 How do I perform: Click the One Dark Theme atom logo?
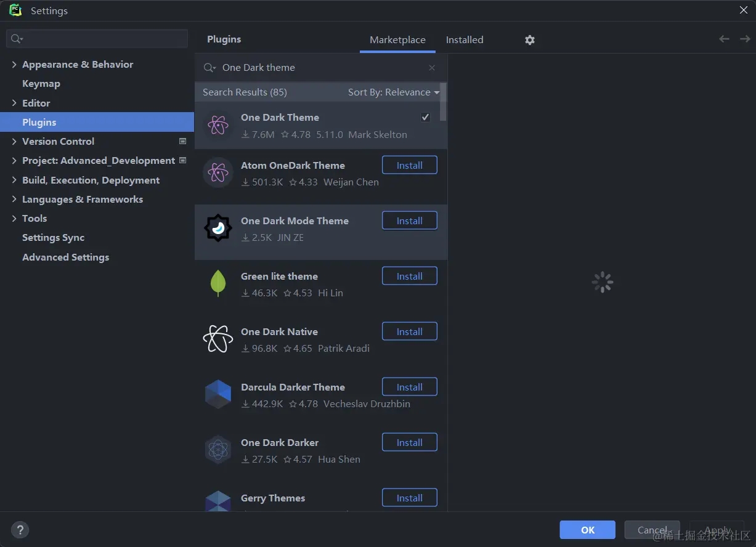[x=217, y=125]
